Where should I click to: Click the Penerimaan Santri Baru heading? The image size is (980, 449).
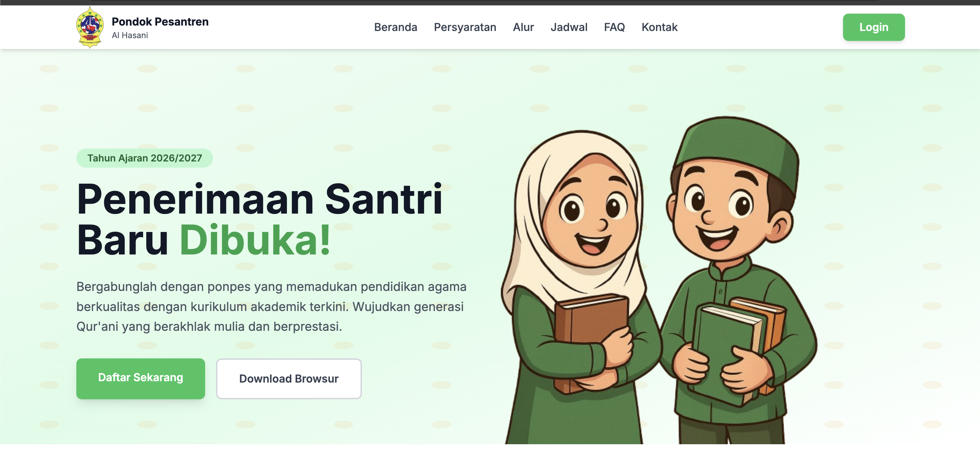(259, 219)
